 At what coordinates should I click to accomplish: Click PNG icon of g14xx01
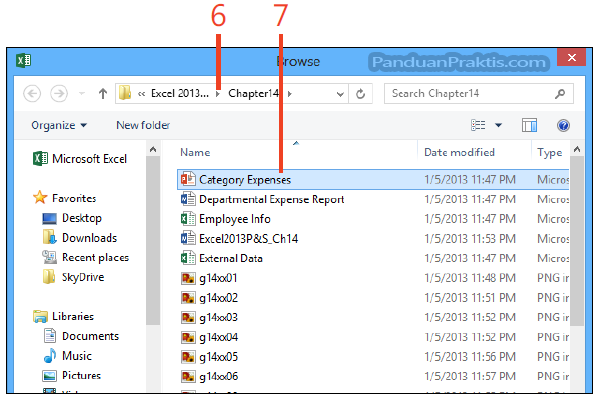click(188, 278)
